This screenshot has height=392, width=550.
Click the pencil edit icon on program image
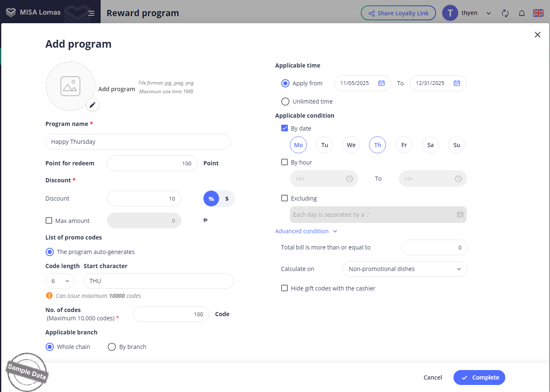click(92, 105)
